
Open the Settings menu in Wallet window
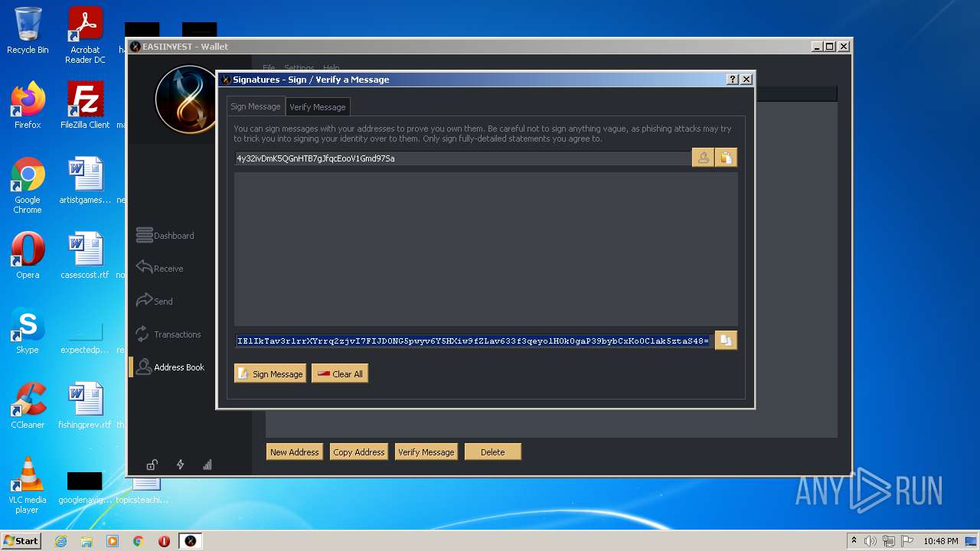299,68
